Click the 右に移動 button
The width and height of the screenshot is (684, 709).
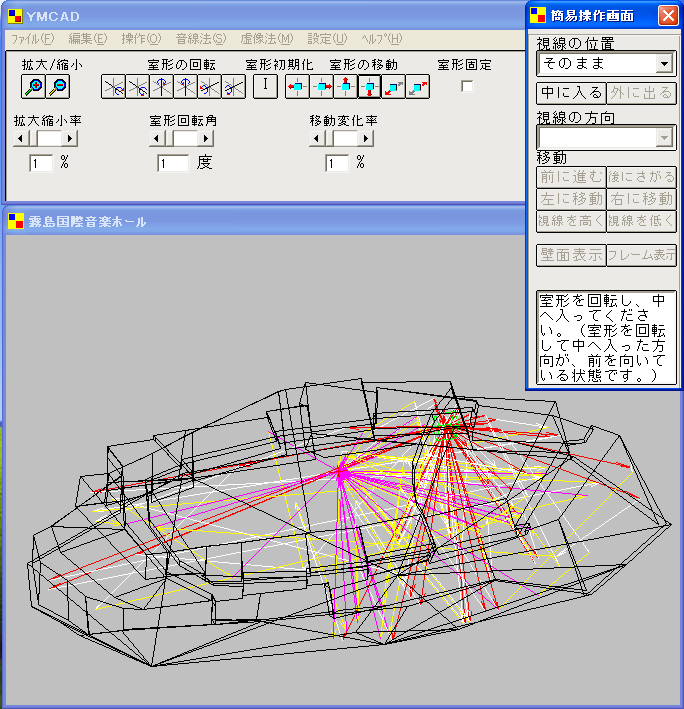641,199
